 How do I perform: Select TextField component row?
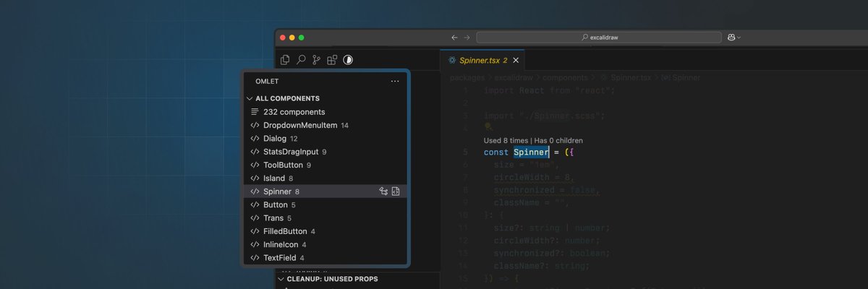325,258
